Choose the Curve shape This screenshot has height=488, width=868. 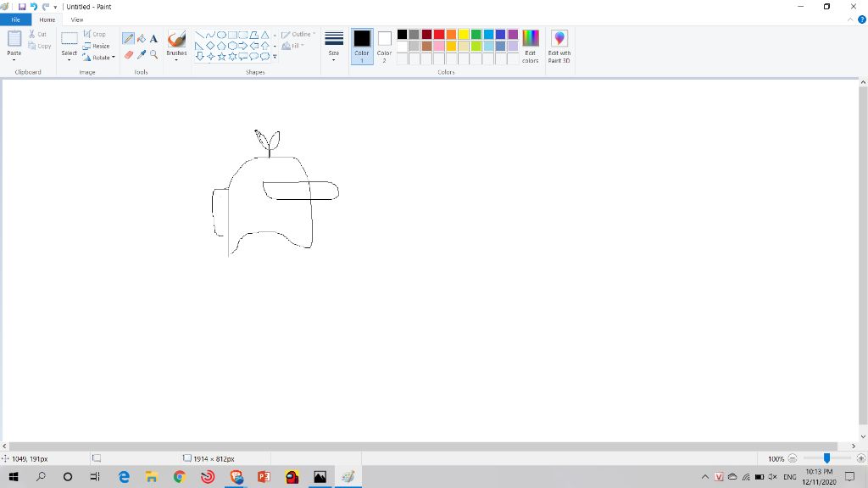coord(210,35)
